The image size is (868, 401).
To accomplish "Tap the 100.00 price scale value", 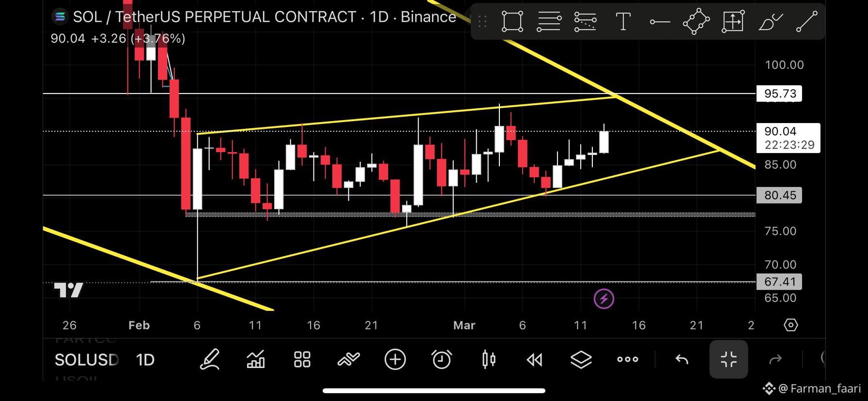I will (x=784, y=65).
